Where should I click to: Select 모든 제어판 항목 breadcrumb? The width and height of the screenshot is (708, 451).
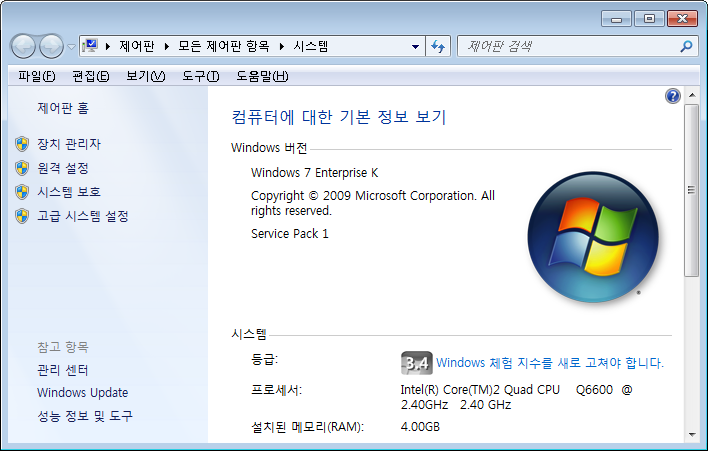coord(224,46)
